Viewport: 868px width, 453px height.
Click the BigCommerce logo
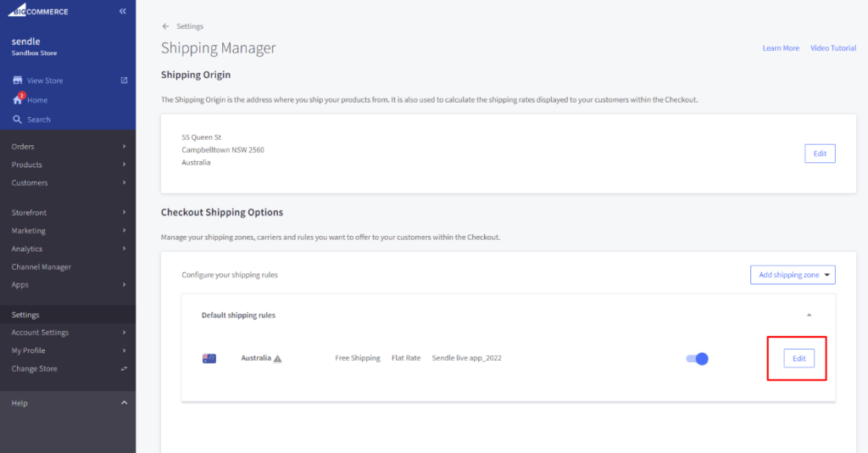pyautogui.click(x=39, y=11)
